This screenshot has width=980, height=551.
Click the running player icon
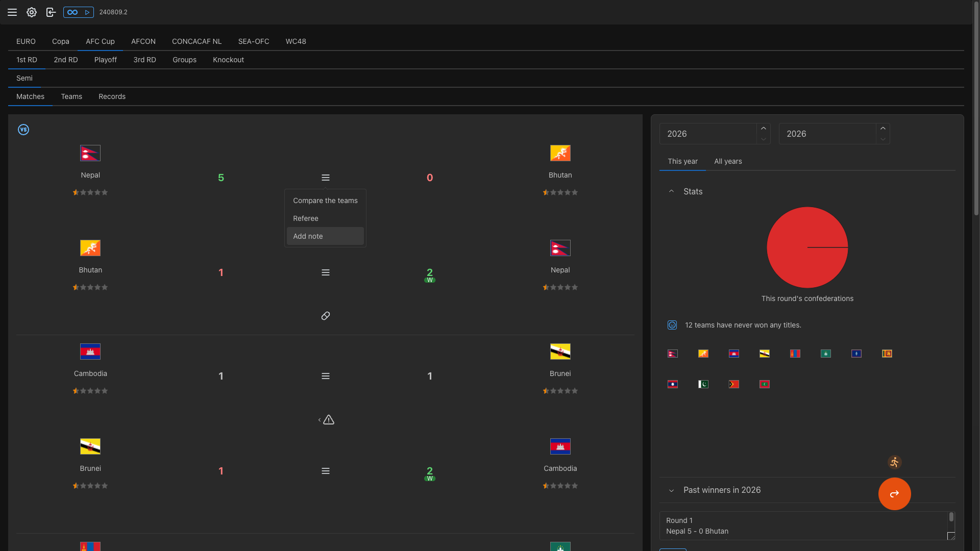pos(894,462)
